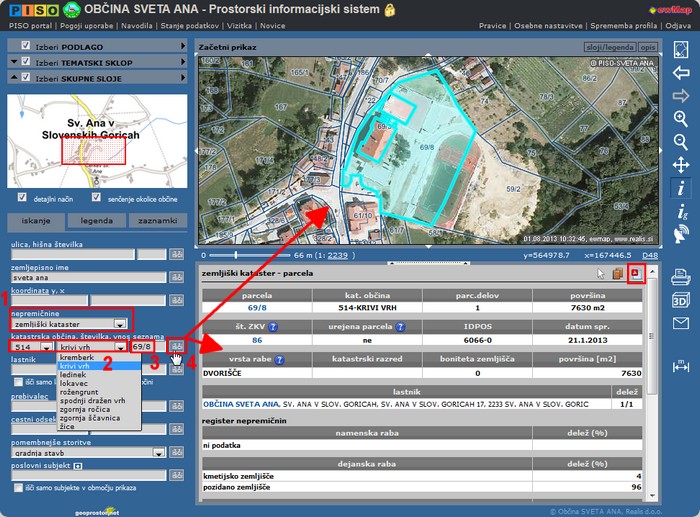Select the pan map tool

[681, 164]
